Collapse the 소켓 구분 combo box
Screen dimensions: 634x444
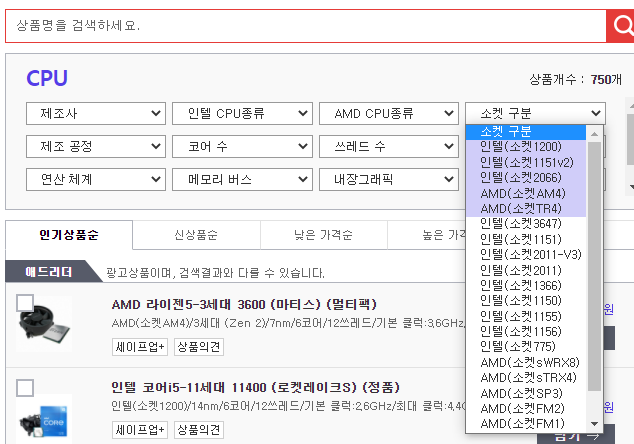coord(535,114)
